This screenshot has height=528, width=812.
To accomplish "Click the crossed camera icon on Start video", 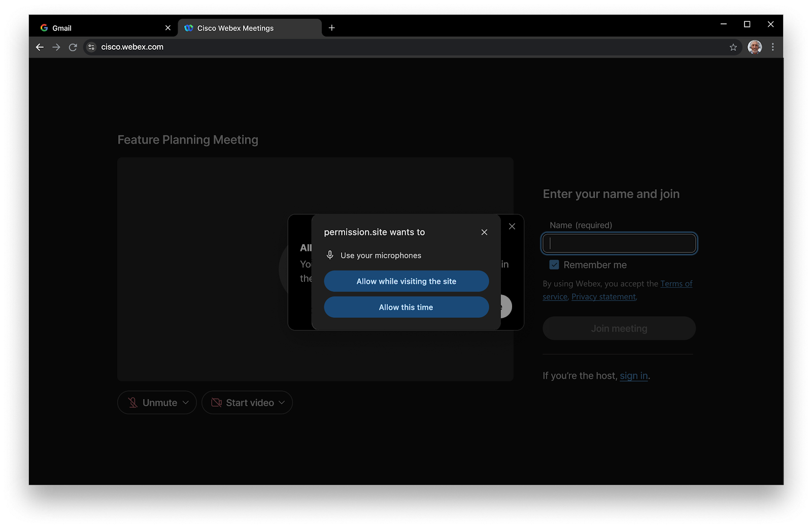I will tap(216, 402).
